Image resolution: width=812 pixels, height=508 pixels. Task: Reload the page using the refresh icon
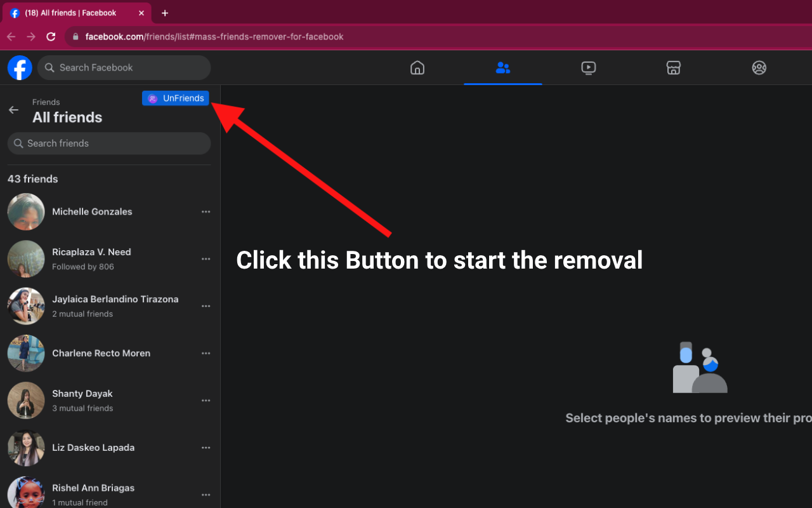[51, 36]
